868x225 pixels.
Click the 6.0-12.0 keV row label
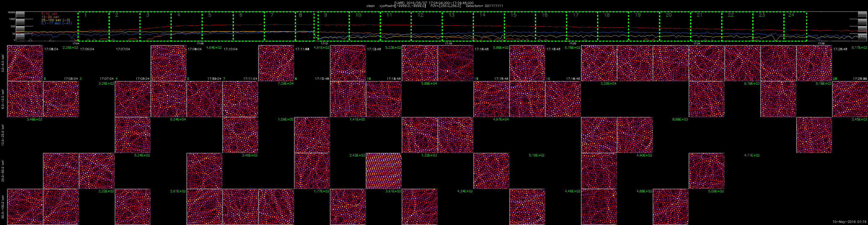tap(3, 99)
